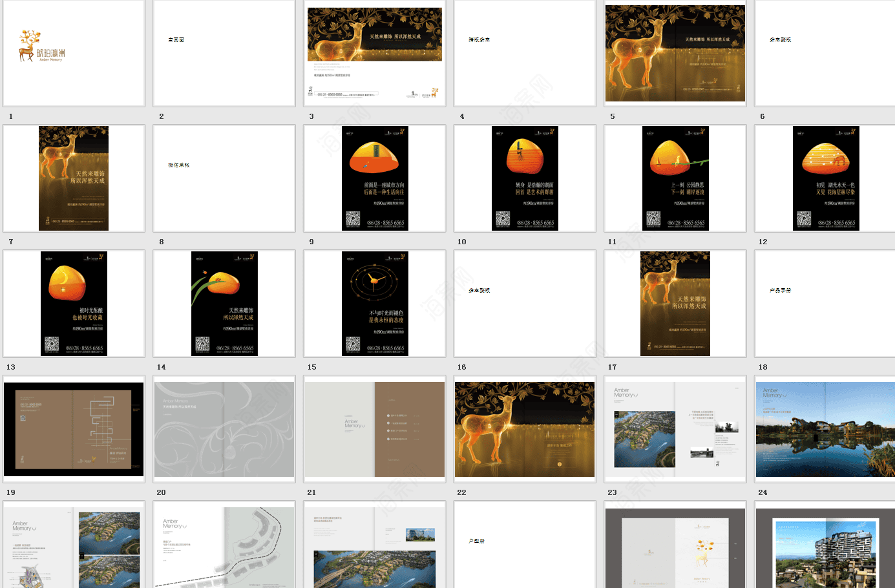Select bottom-row slide with dark grey border brochure
895x588 pixels.
click(675, 545)
